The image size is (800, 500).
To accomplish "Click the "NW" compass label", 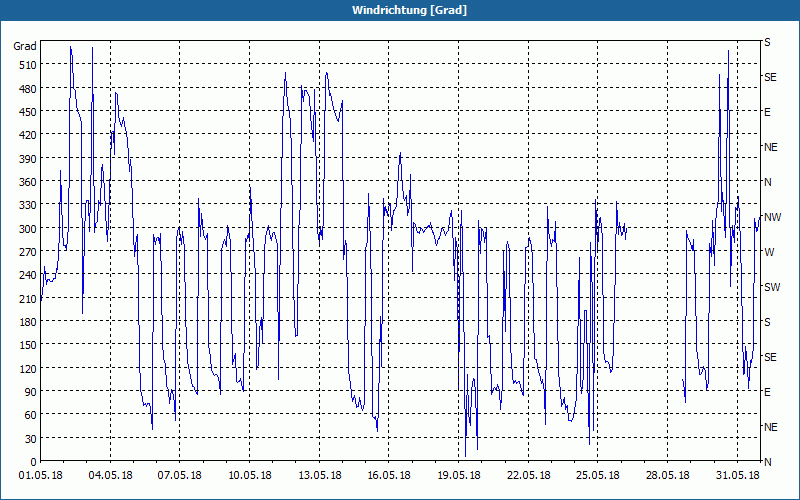I will (x=772, y=217).
